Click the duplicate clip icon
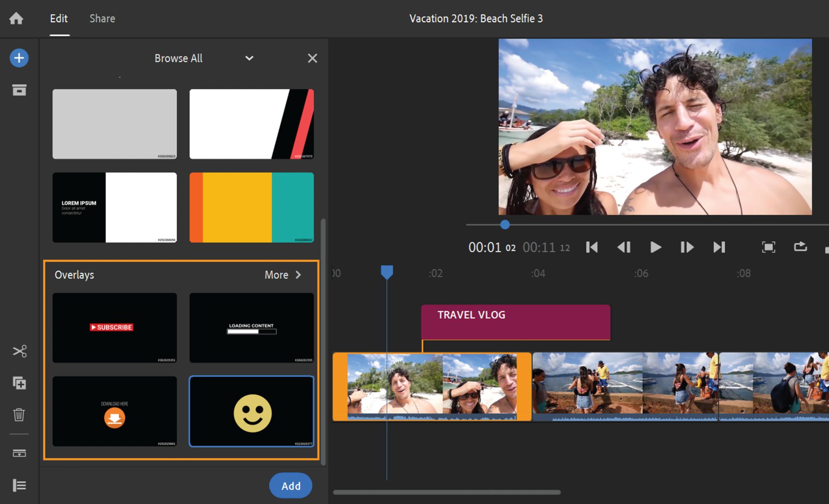 click(19, 383)
